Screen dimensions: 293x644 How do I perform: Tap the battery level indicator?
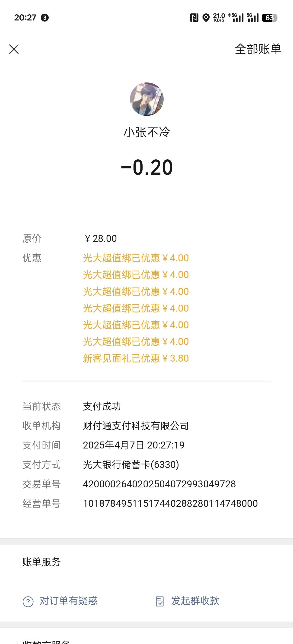pos(270,18)
